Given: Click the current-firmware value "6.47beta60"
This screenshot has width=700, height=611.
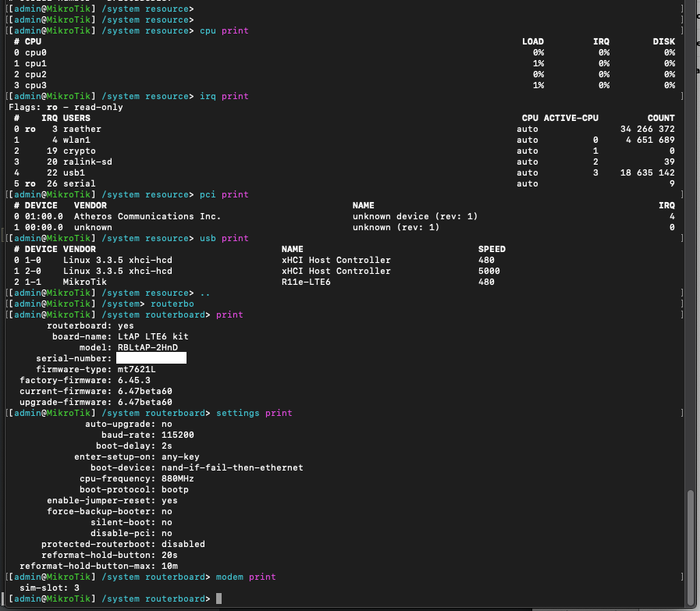Looking at the screenshot, I should [x=145, y=392].
